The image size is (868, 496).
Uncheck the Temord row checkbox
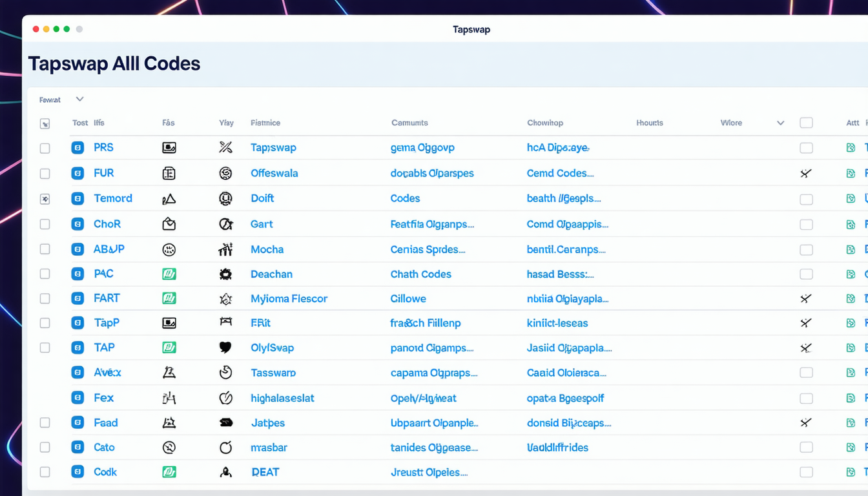(x=45, y=200)
